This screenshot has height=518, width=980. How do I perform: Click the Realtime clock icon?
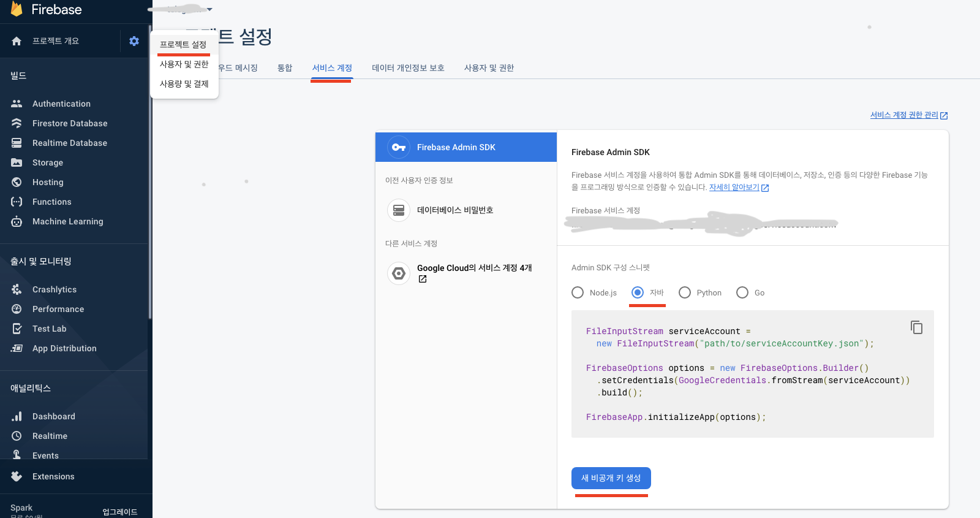17,436
